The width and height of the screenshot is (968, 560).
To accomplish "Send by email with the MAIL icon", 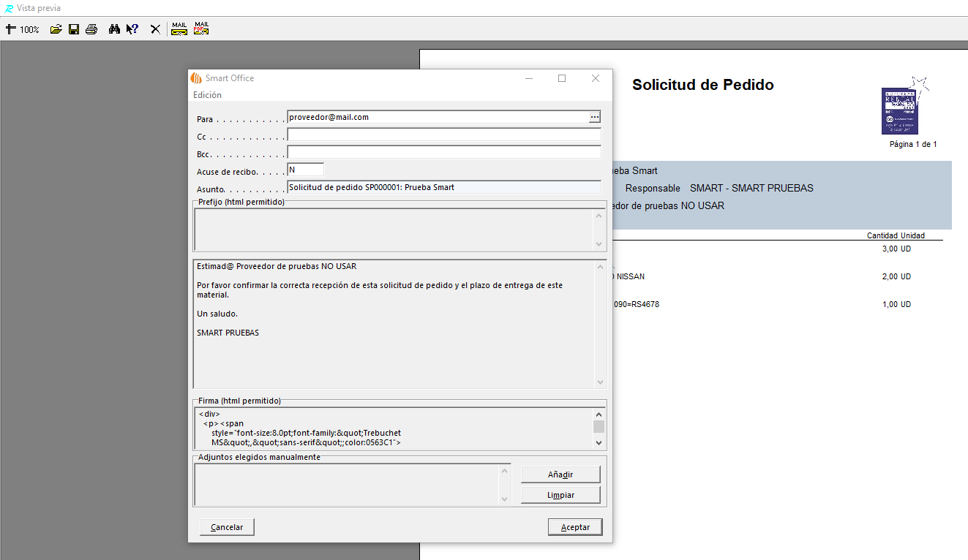I will [x=179, y=29].
